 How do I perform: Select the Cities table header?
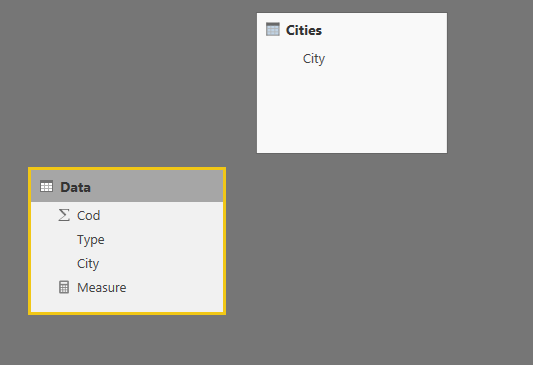click(352, 30)
